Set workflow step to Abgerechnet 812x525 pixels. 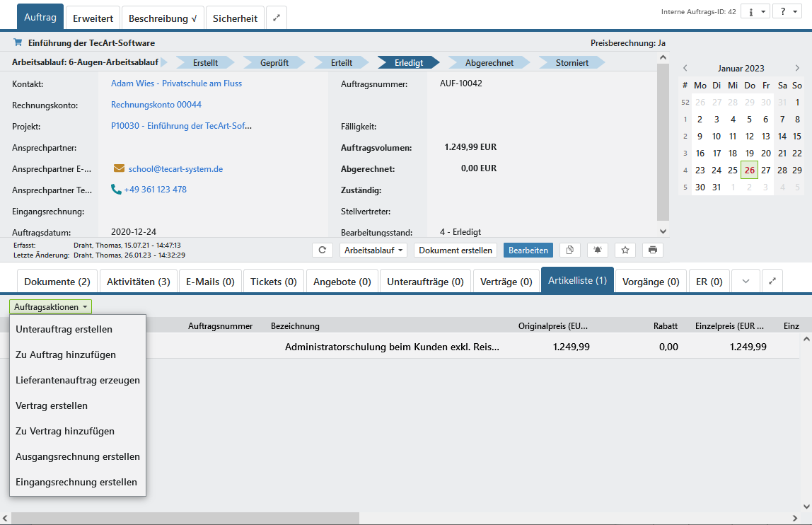[489, 62]
